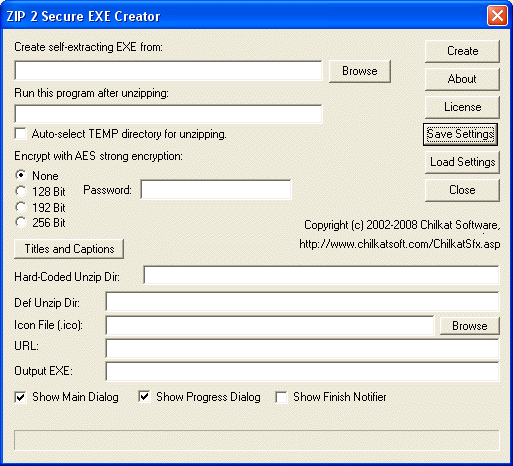The width and height of the screenshot is (513, 466).
Task: Uncheck Show Main Dialog
Action: point(21,397)
